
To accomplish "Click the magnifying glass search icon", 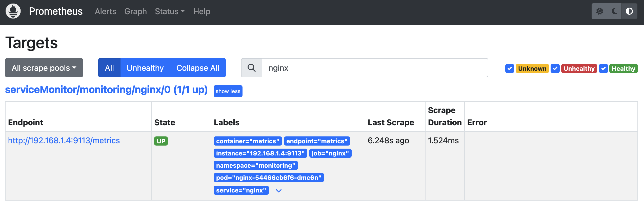I will coord(252,68).
